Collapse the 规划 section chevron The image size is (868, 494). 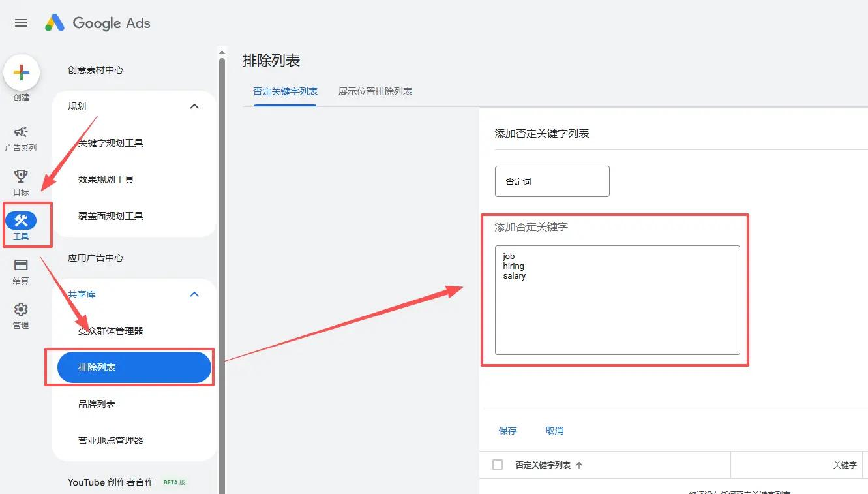pos(194,106)
